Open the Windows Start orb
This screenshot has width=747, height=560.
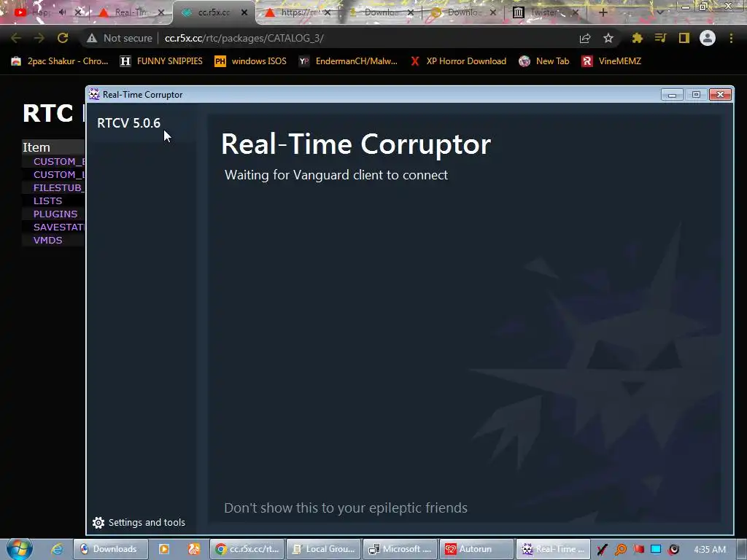click(19, 549)
